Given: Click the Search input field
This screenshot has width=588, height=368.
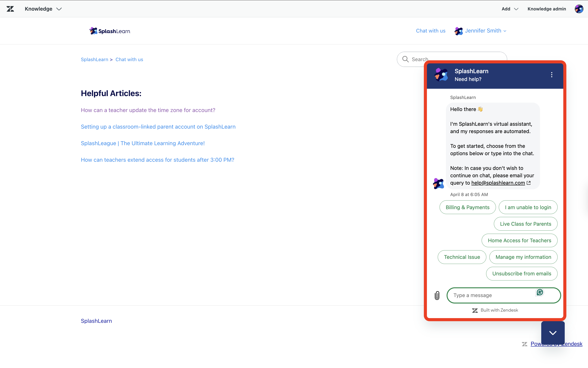Looking at the screenshot, I should point(452,59).
